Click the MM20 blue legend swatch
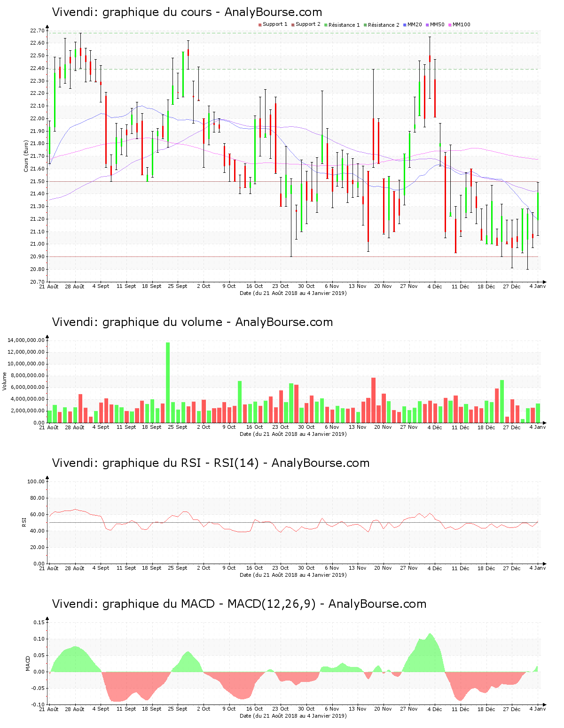Image resolution: width=564 pixels, height=728 pixels. coord(405,25)
